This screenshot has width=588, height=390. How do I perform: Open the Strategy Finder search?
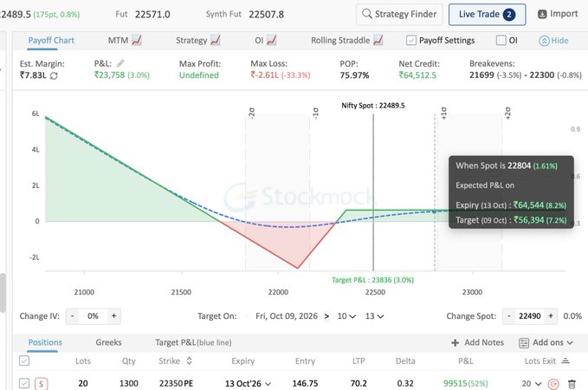(399, 14)
